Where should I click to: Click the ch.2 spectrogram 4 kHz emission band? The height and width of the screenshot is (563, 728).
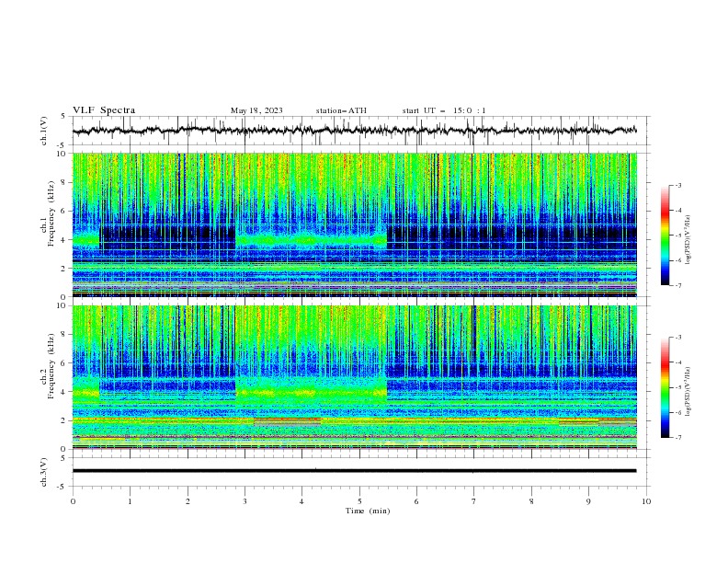[x=311, y=393]
